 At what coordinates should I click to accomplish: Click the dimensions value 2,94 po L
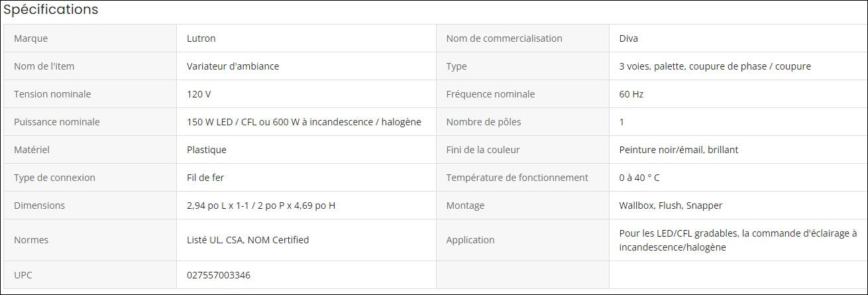[x=261, y=206]
